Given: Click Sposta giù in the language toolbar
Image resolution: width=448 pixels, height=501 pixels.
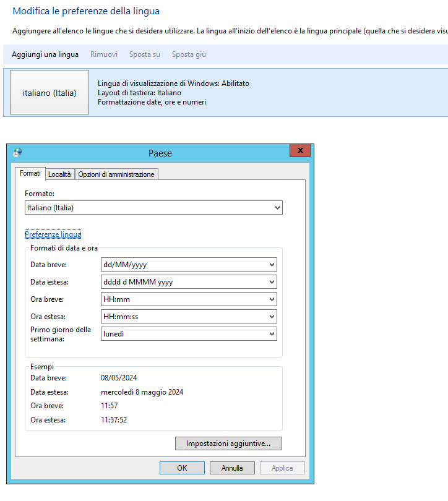Looking at the screenshot, I should (x=189, y=54).
